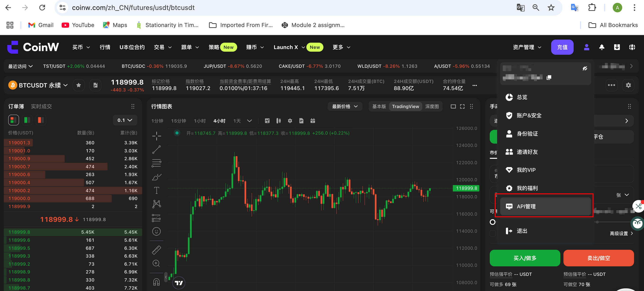The width and height of the screenshot is (644, 291).
Task: Toggle chart fullscreen mode icon
Action: (462, 106)
